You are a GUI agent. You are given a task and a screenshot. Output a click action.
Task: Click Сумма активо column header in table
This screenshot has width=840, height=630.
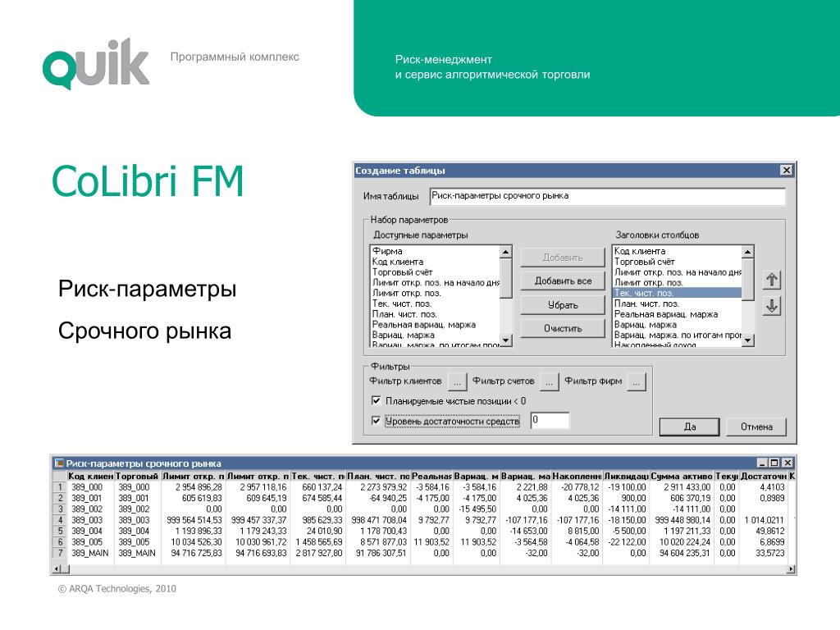tap(682, 476)
